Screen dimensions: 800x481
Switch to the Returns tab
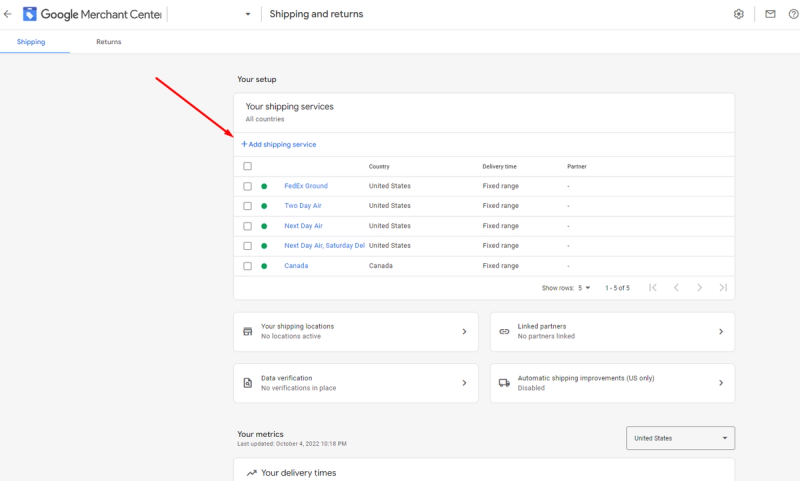tap(109, 42)
